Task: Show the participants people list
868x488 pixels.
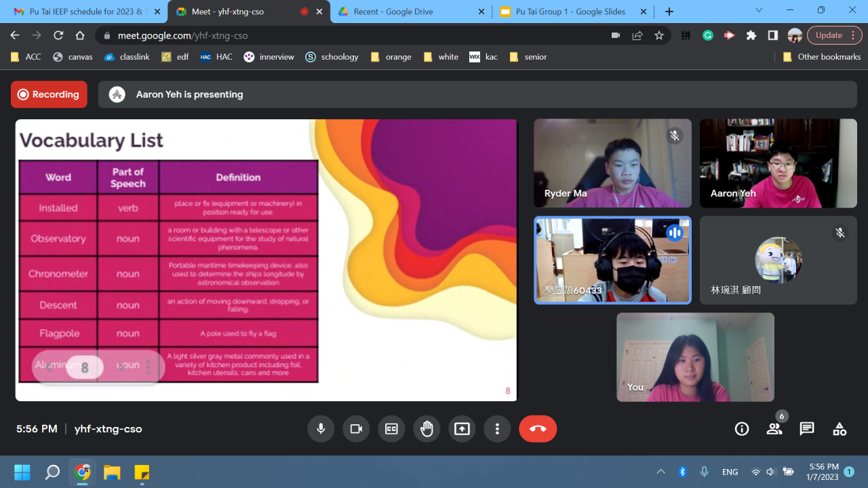Action: coord(774,429)
